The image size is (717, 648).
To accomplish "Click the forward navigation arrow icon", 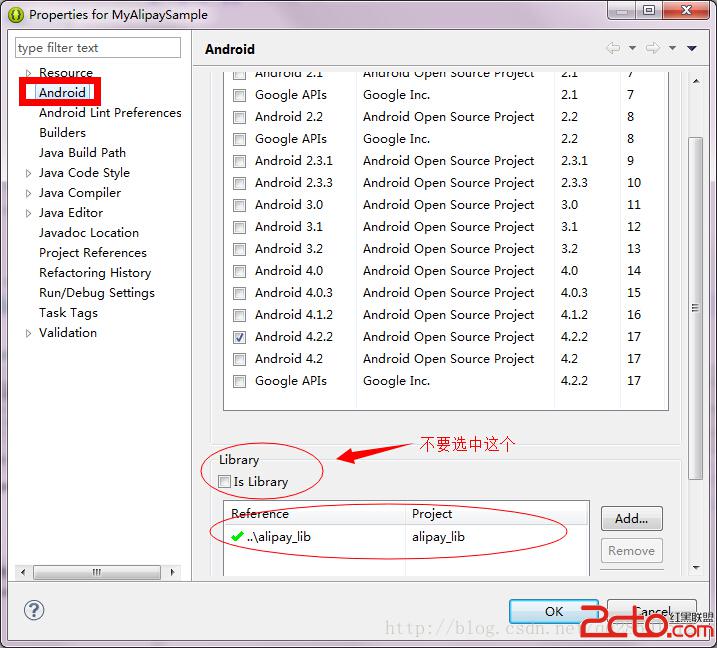I will 653,48.
